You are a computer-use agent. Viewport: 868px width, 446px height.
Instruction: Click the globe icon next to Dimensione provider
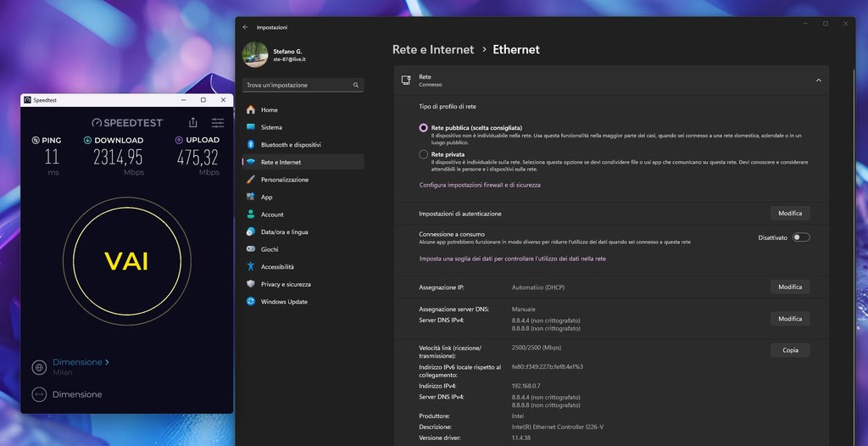pos(38,367)
